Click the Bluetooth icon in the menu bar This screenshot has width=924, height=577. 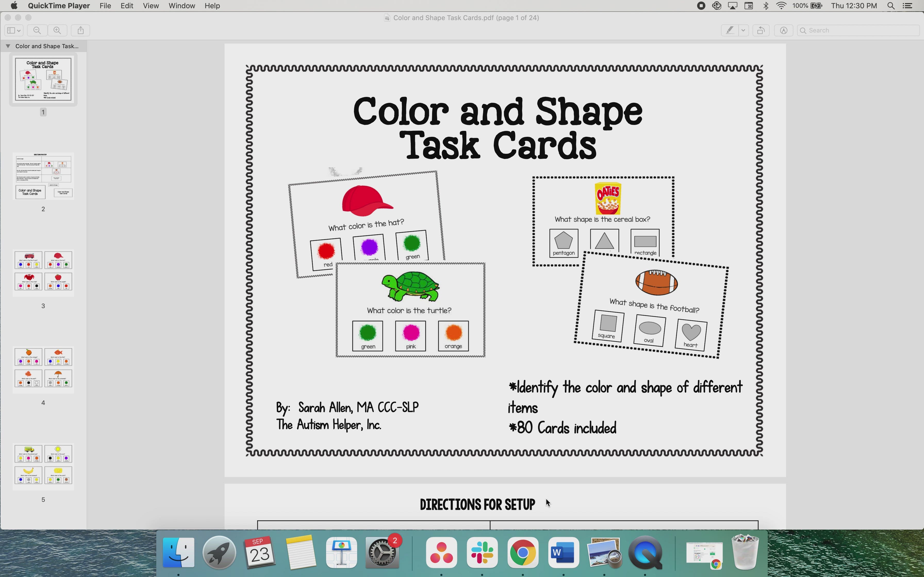pos(765,6)
